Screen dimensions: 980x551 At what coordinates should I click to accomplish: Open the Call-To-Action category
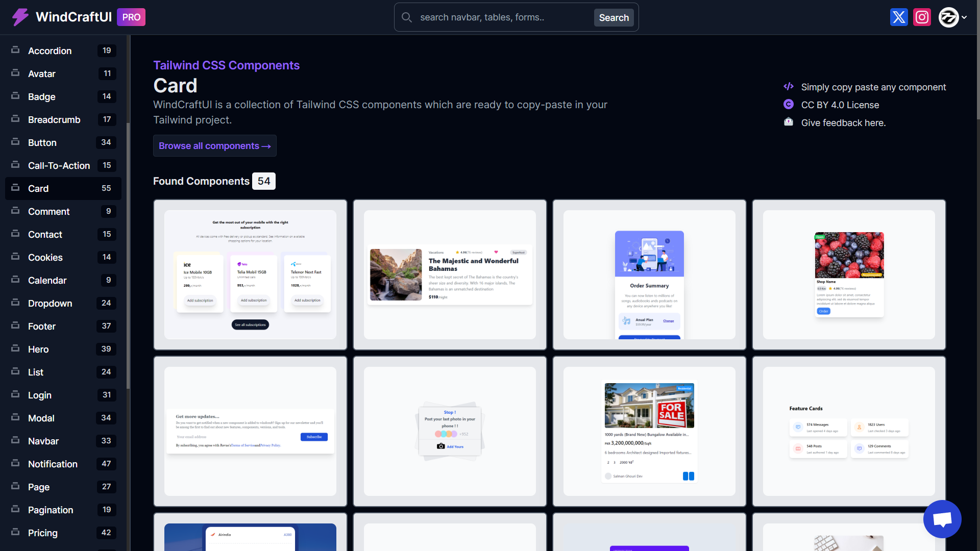tap(63, 165)
